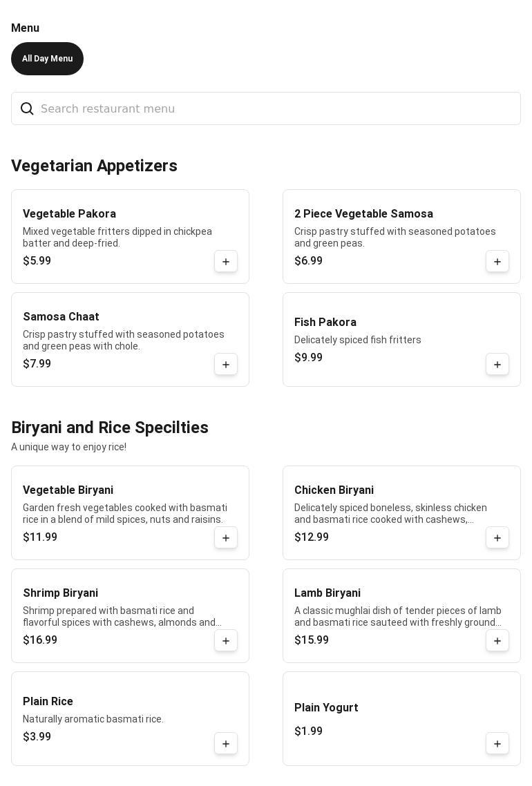
Task: Click the search magnifier icon
Action: 27,109
